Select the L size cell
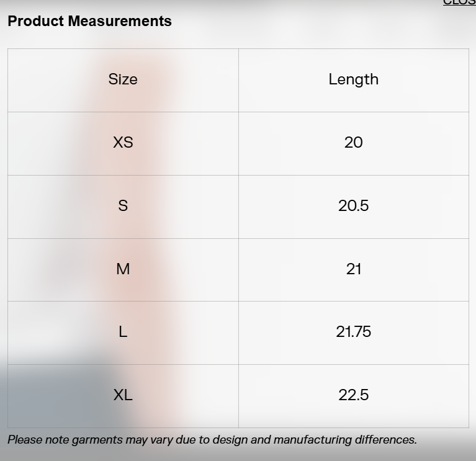476x461 pixels. [x=123, y=333]
